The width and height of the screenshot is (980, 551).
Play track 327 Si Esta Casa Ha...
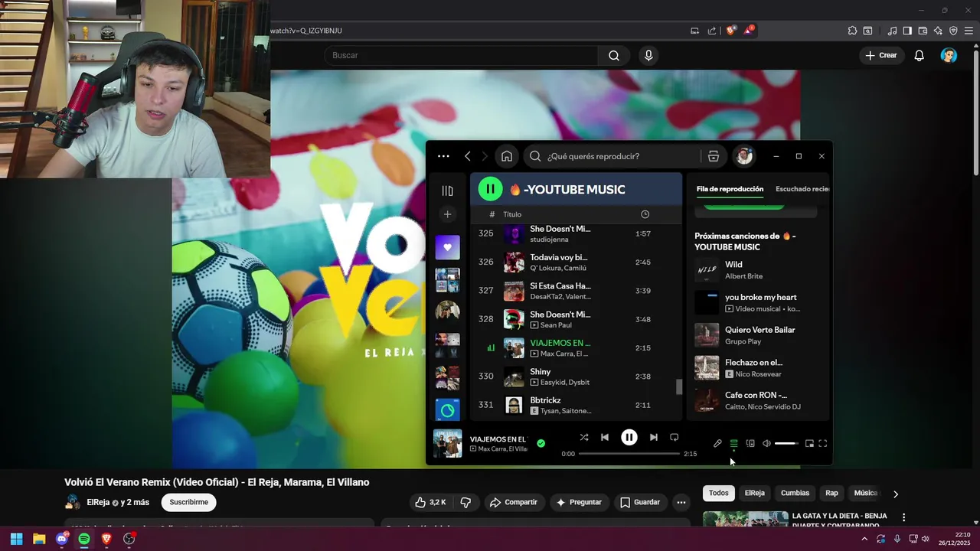coord(576,291)
